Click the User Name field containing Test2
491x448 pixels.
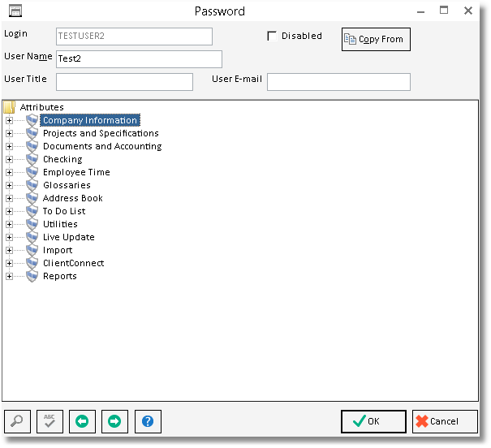(x=139, y=59)
